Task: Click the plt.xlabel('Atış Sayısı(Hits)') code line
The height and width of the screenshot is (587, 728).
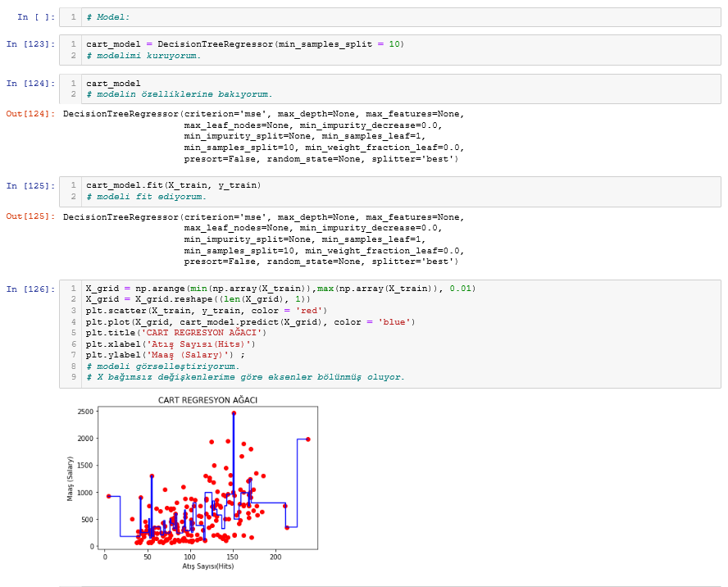Action: [x=171, y=344]
